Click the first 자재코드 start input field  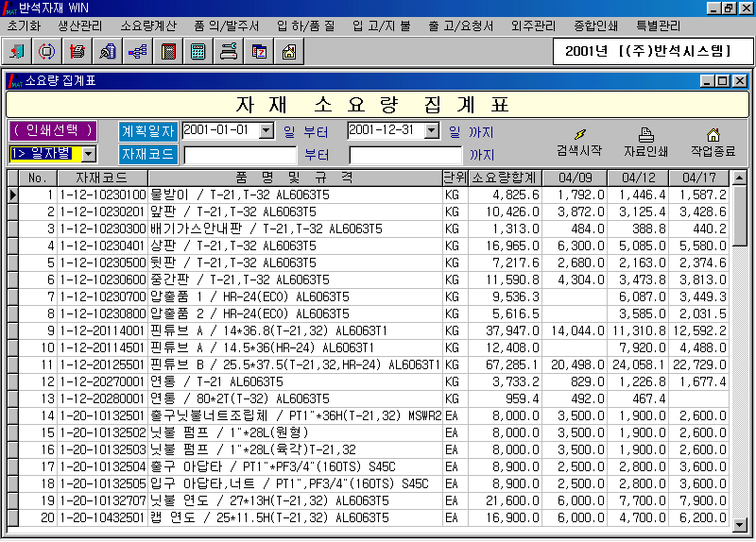click(x=240, y=155)
